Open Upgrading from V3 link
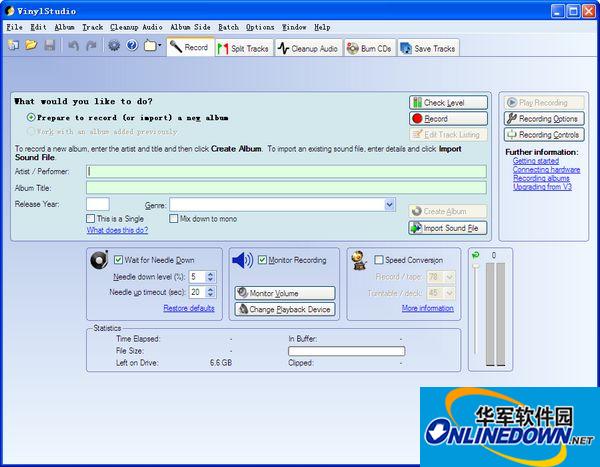The height and width of the screenshot is (467, 600). 542,187
